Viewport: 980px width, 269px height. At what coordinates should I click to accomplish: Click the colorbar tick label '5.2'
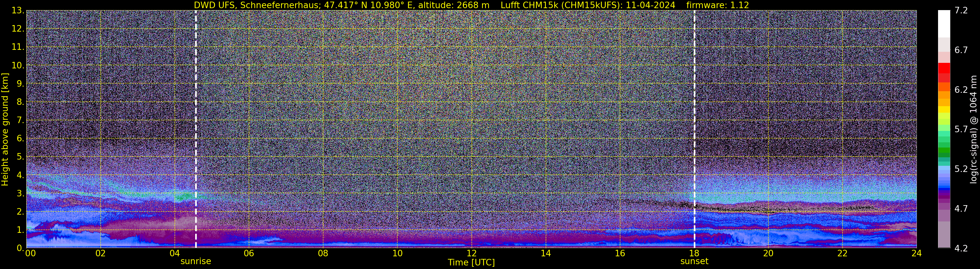(x=961, y=169)
